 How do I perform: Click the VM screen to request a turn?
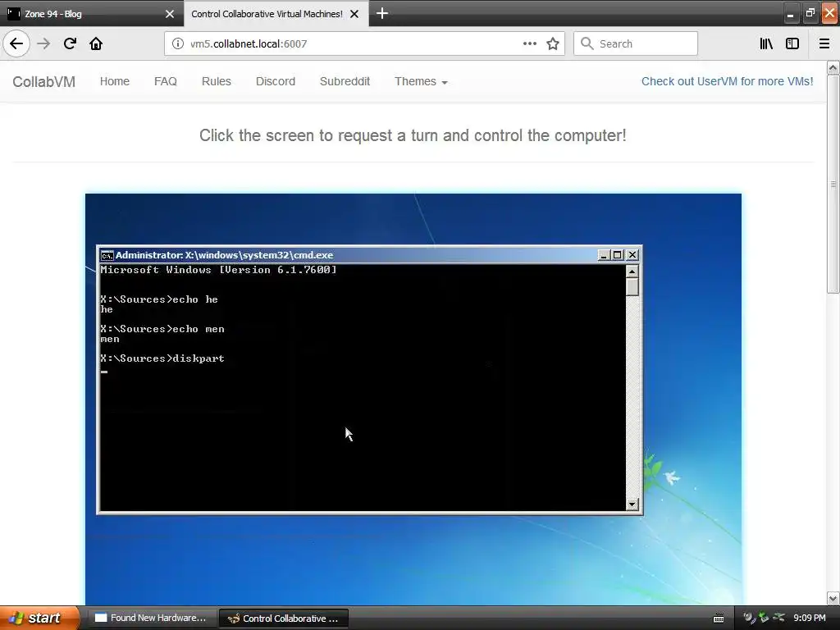click(x=413, y=399)
